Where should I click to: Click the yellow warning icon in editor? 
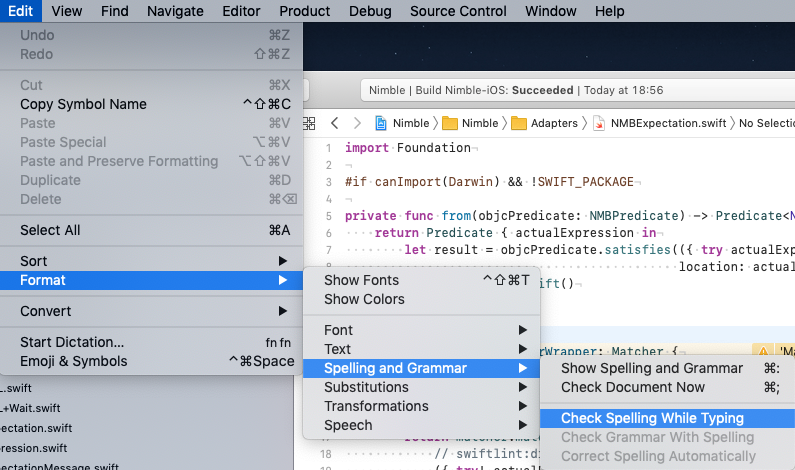[x=761, y=351]
